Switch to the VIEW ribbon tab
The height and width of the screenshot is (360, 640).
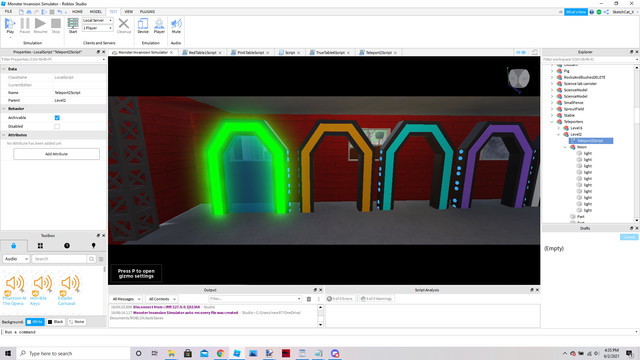click(129, 12)
